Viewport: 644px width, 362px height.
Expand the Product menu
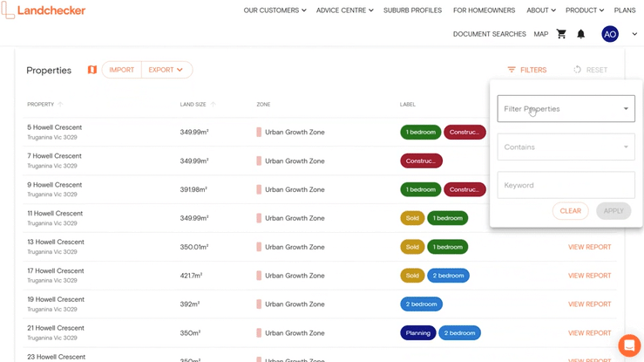click(585, 10)
